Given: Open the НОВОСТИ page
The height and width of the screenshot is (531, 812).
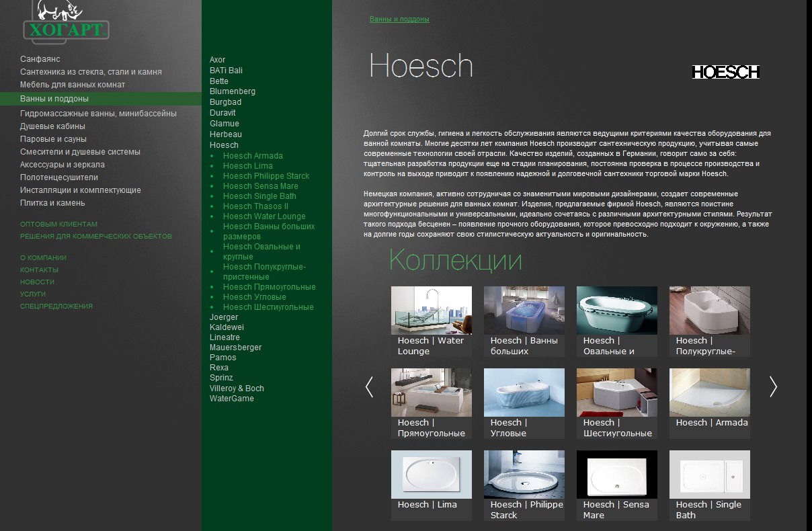Looking at the screenshot, I should pyautogui.click(x=37, y=282).
